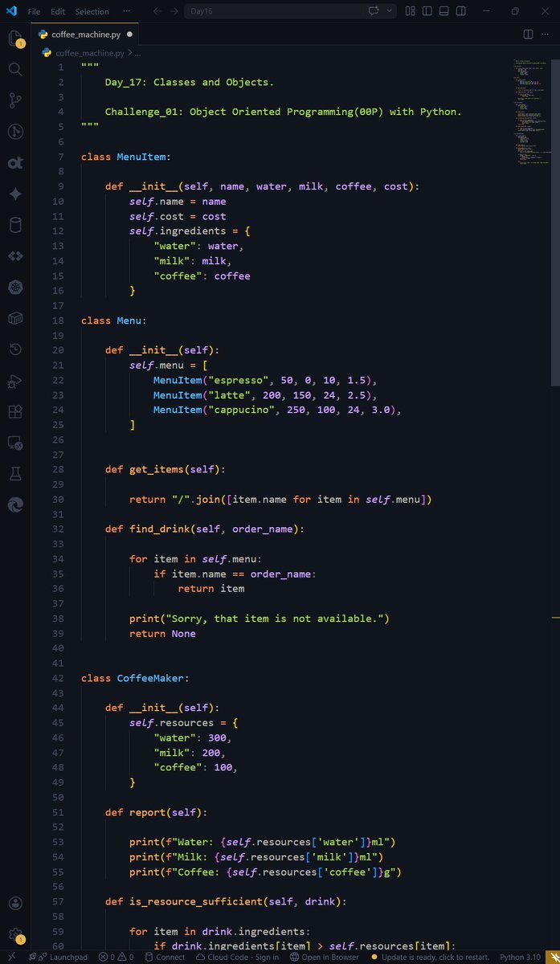Viewport: 560px width, 964px height.
Task: Open the Database cylinder view
Action: coord(15,225)
